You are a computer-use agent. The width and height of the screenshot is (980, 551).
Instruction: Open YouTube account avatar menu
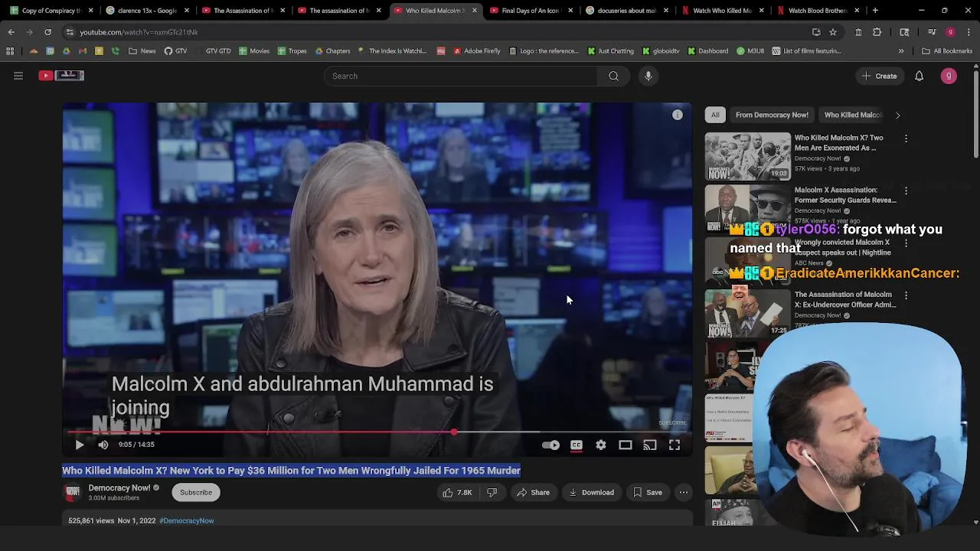(949, 76)
